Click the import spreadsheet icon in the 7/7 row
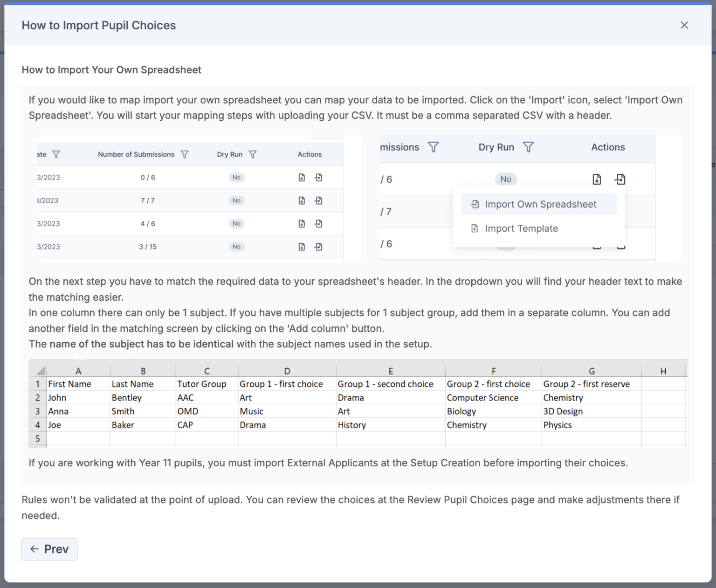Viewport: 716px width, 588px height. [x=319, y=201]
